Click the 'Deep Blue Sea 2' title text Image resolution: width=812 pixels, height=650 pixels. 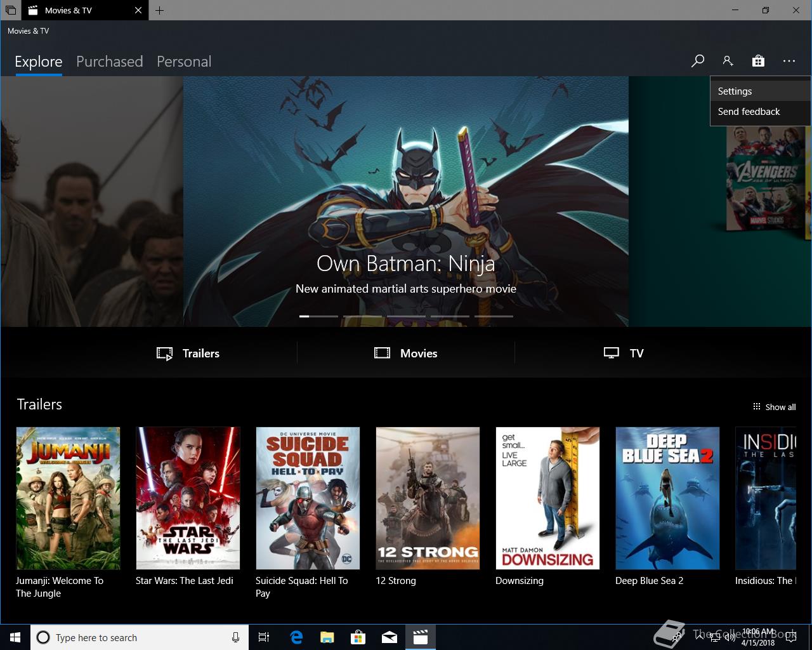coord(650,581)
